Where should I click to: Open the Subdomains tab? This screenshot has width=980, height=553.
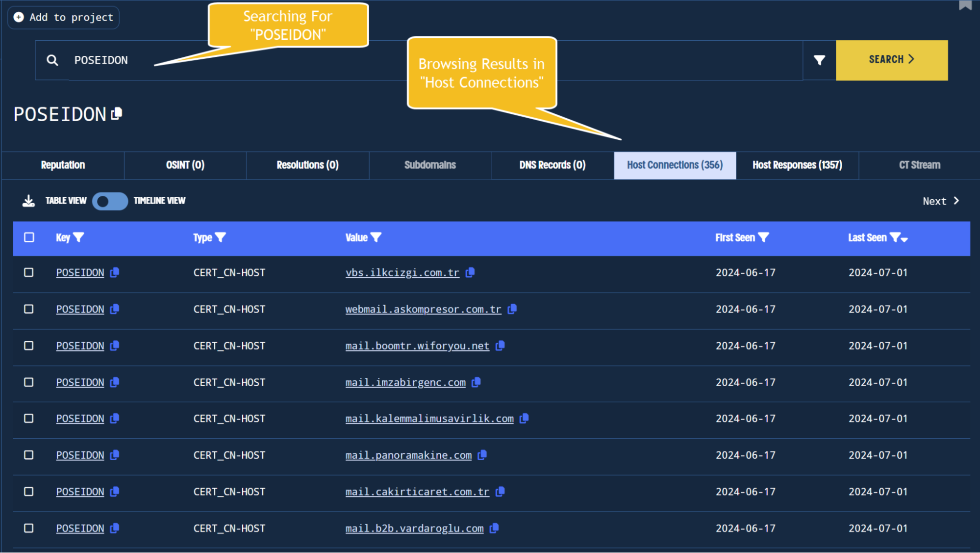click(x=430, y=165)
